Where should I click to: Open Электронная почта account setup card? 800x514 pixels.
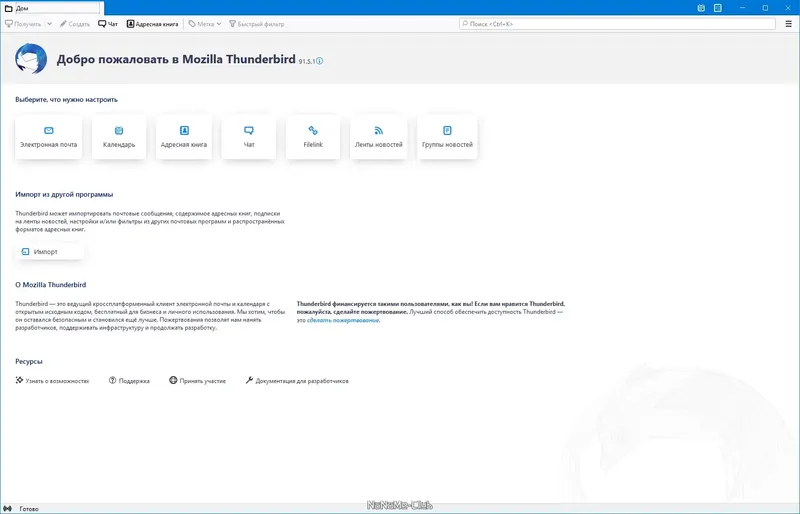coord(48,137)
